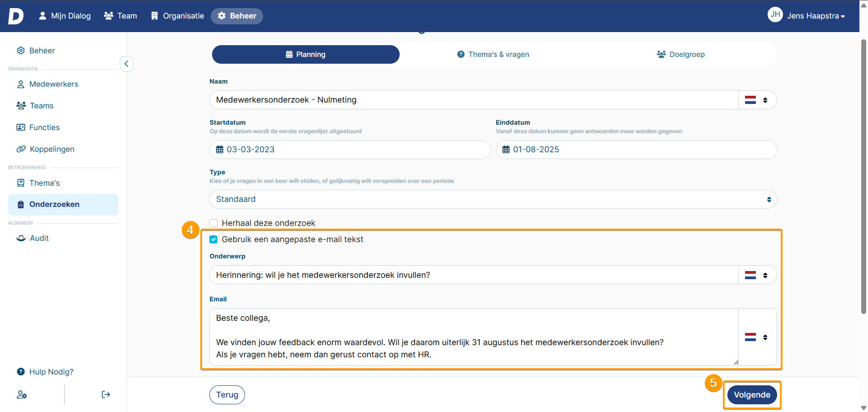Screen dimensions: 868x412
Task: Enable Herhaal deze onderzoek checkbox
Action: (x=213, y=223)
